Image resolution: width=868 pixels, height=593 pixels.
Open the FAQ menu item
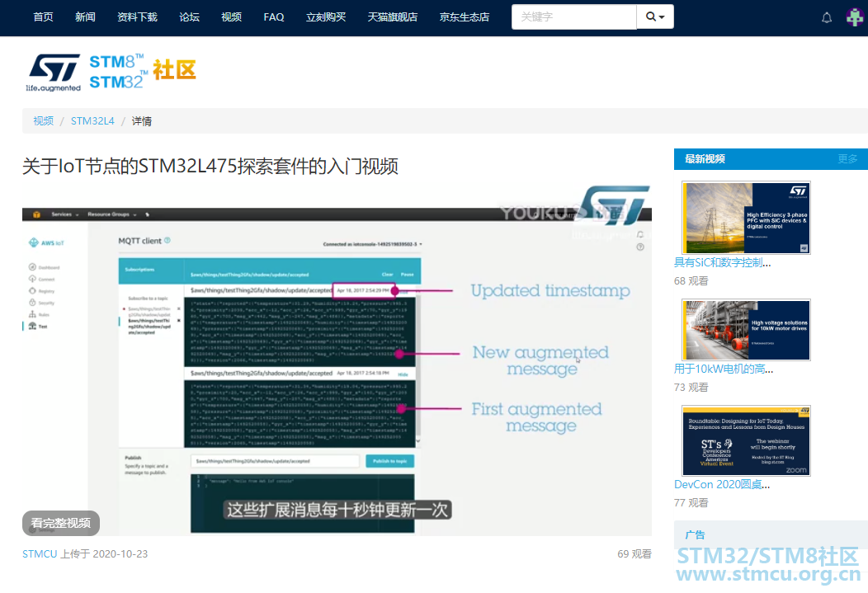pyautogui.click(x=273, y=17)
